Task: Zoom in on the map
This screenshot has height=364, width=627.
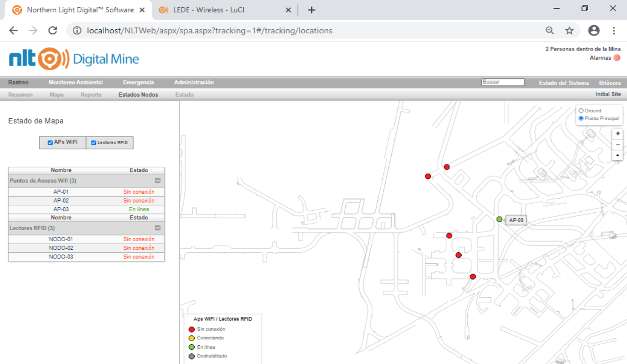Action: (617, 134)
